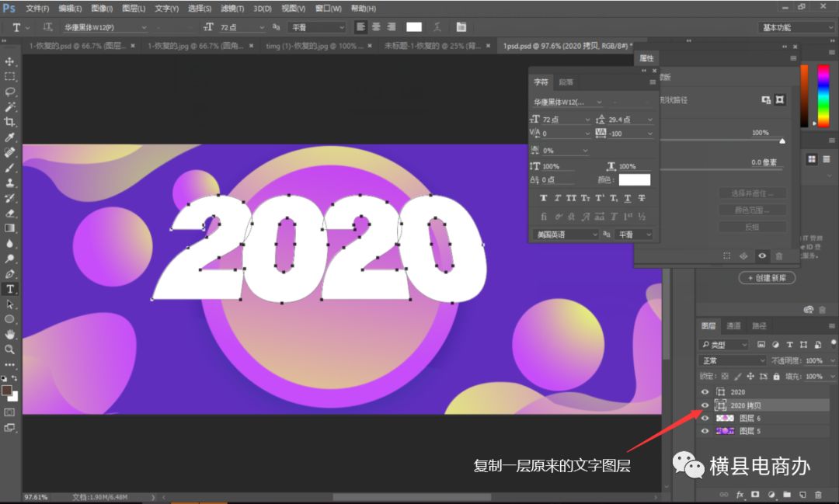The image size is (839, 504).
Task: Select the Eyedropper tool
Action: [x=9, y=137]
